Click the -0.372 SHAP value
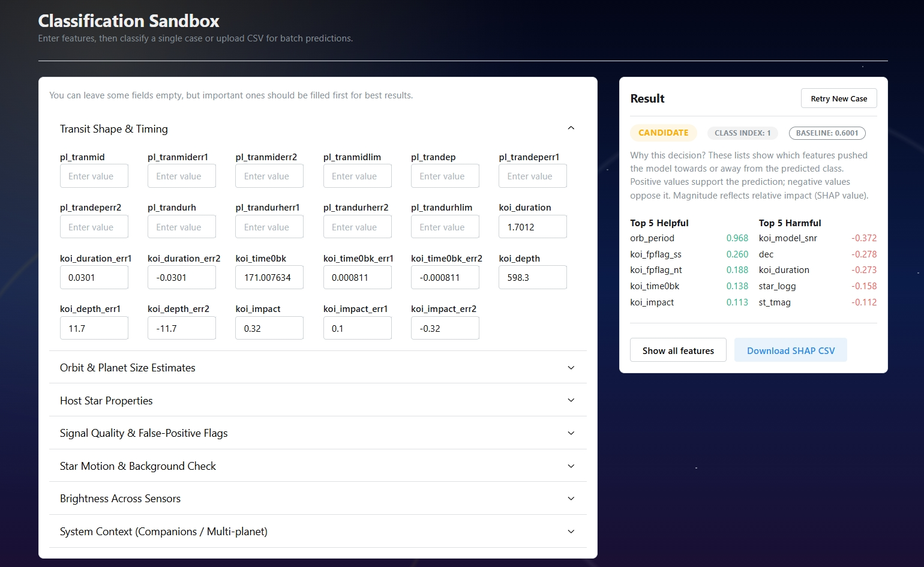Viewport: 924px width, 567px height. tap(864, 238)
